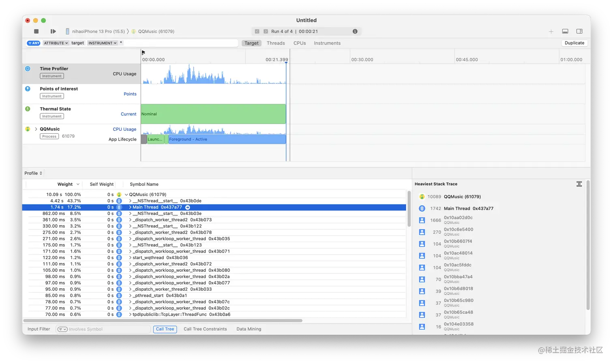Open Data Mining options

[249, 329]
